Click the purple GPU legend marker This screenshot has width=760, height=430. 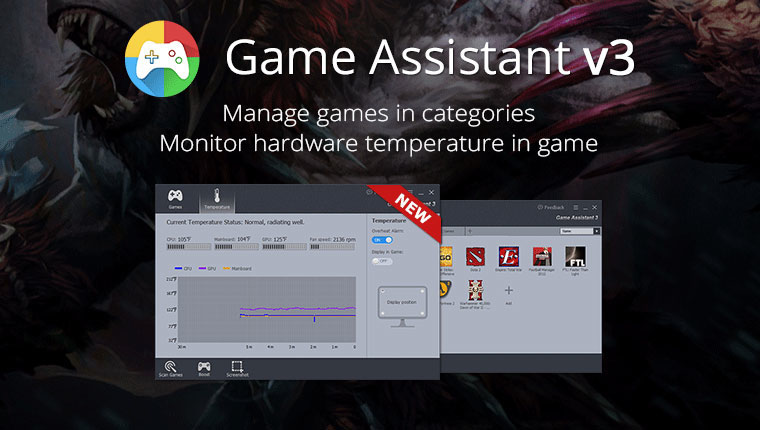click(x=202, y=268)
